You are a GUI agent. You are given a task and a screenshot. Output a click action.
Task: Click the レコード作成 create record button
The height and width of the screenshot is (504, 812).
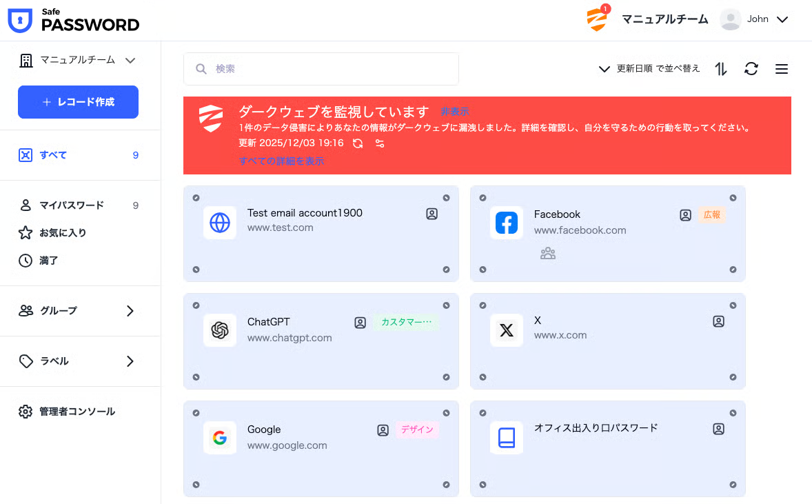78,102
